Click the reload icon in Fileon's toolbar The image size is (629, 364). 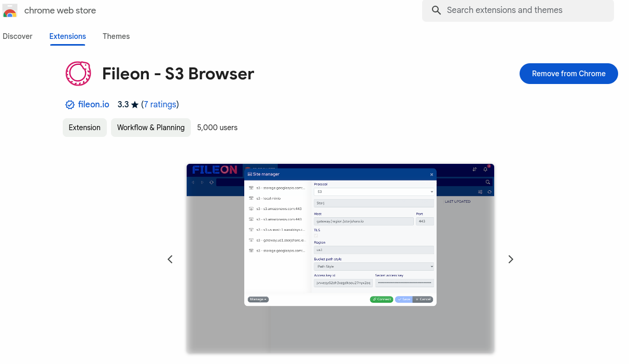pos(211,182)
